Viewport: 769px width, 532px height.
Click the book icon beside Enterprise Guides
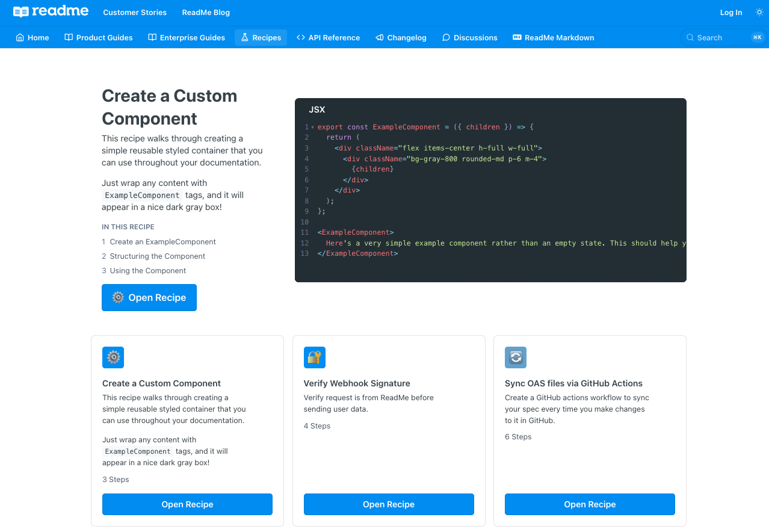click(x=152, y=37)
